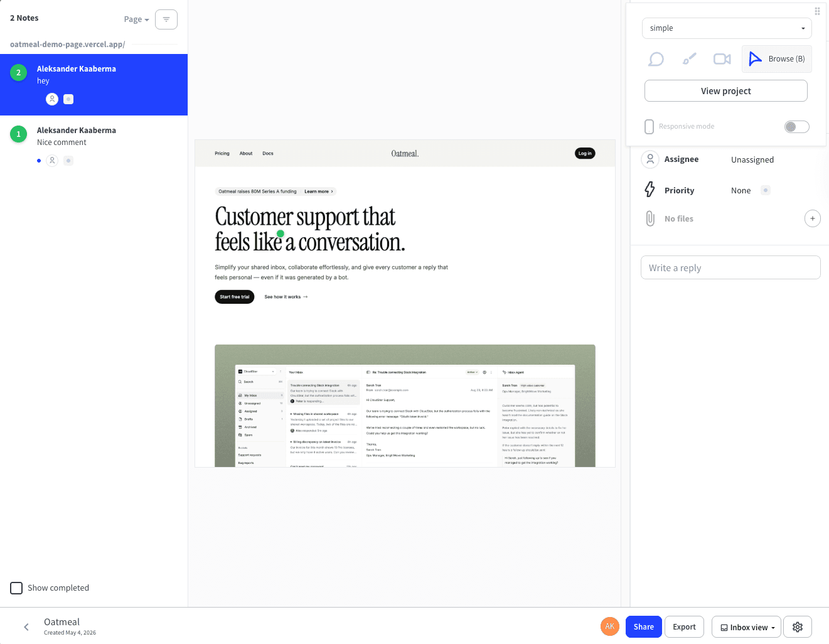Open the About nav item on Oatmeal page
The width and height of the screenshot is (829, 644).
pyautogui.click(x=246, y=153)
